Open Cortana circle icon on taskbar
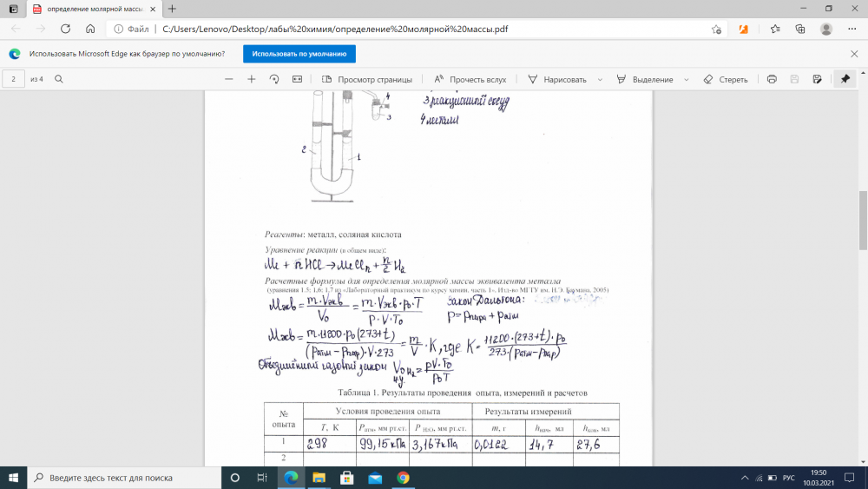Image resolution: width=868 pixels, height=489 pixels. [x=234, y=478]
